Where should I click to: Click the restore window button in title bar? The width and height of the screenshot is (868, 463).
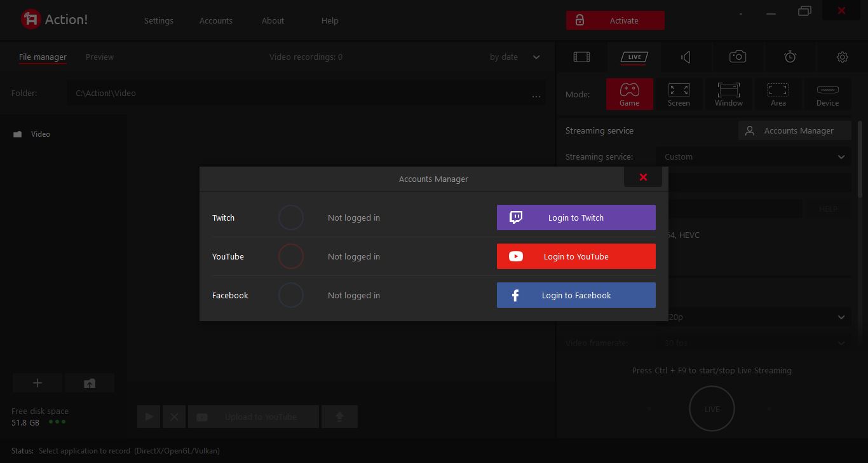804,11
